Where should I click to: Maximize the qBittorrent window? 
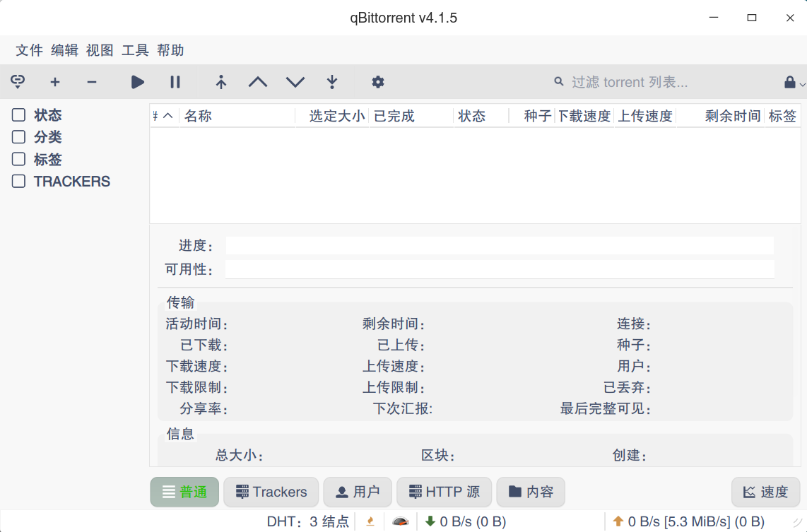pos(752,18)
